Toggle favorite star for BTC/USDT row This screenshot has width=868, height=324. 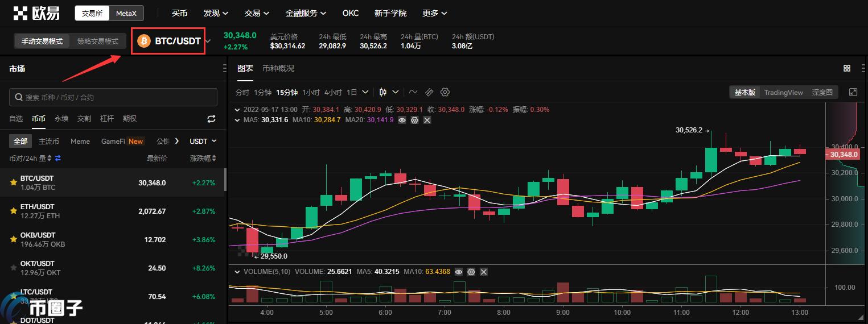click(13, 182)
